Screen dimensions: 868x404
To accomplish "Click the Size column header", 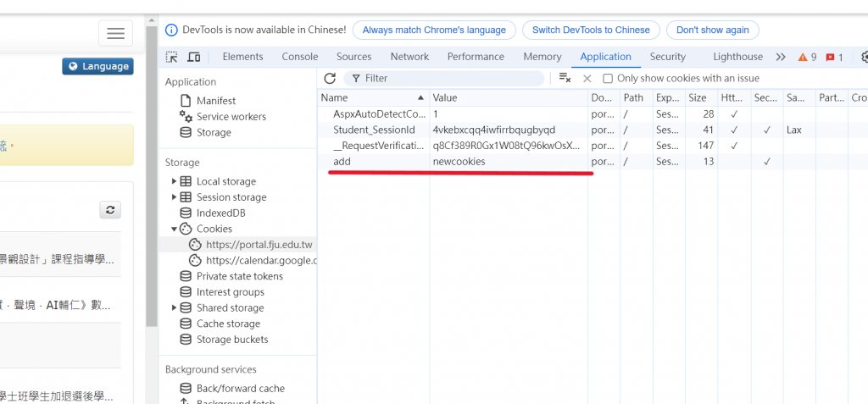I will pos(701,98).
